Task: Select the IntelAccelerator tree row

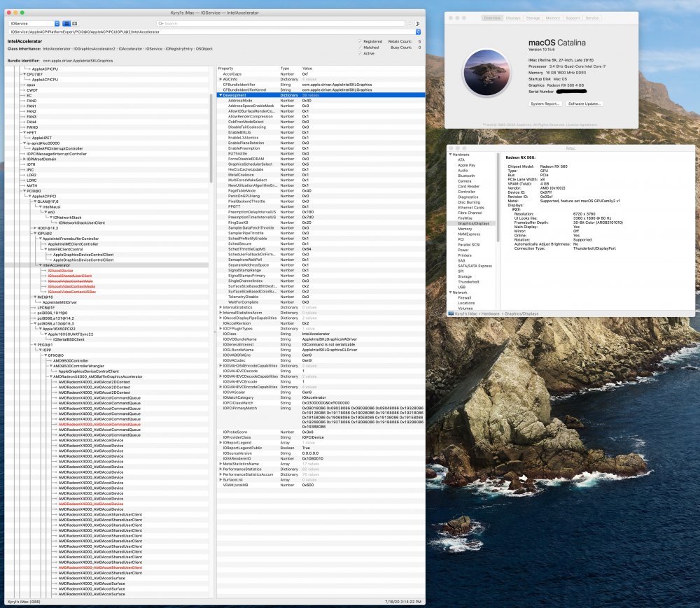Action: tap(106, 265)
